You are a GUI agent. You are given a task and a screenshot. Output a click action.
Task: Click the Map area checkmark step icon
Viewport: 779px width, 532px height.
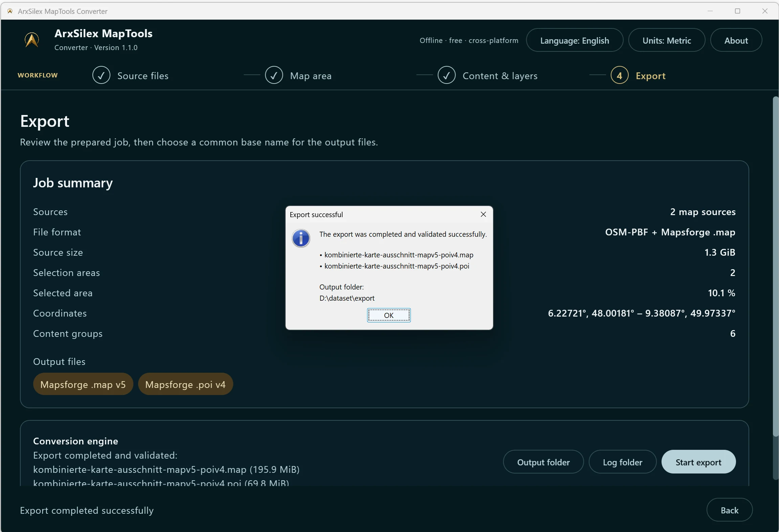pyautogui.click(x=274, y=75)
